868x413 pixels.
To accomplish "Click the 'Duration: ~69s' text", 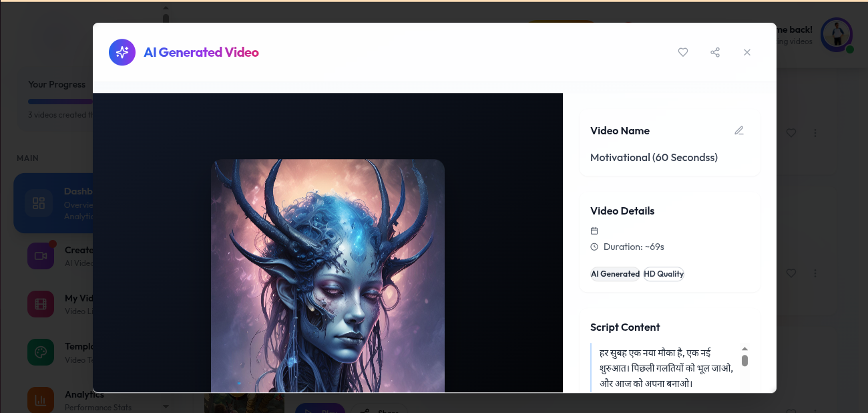I will [x=634, y=247].
